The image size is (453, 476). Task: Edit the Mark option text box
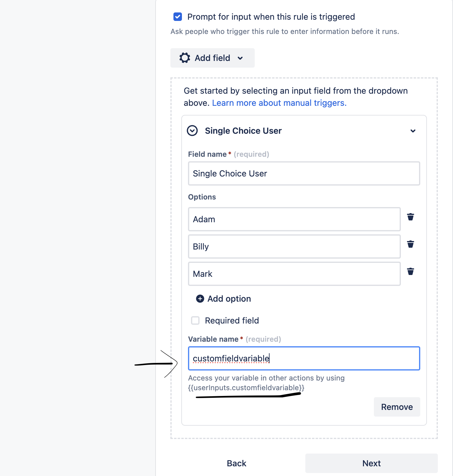(x=294, y=274)
